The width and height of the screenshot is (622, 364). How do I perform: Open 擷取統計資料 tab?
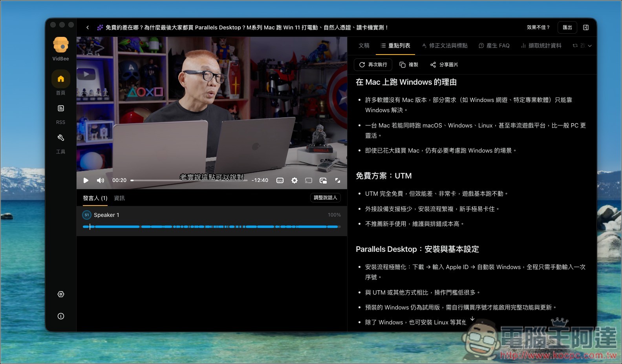[x=541, y=45]
